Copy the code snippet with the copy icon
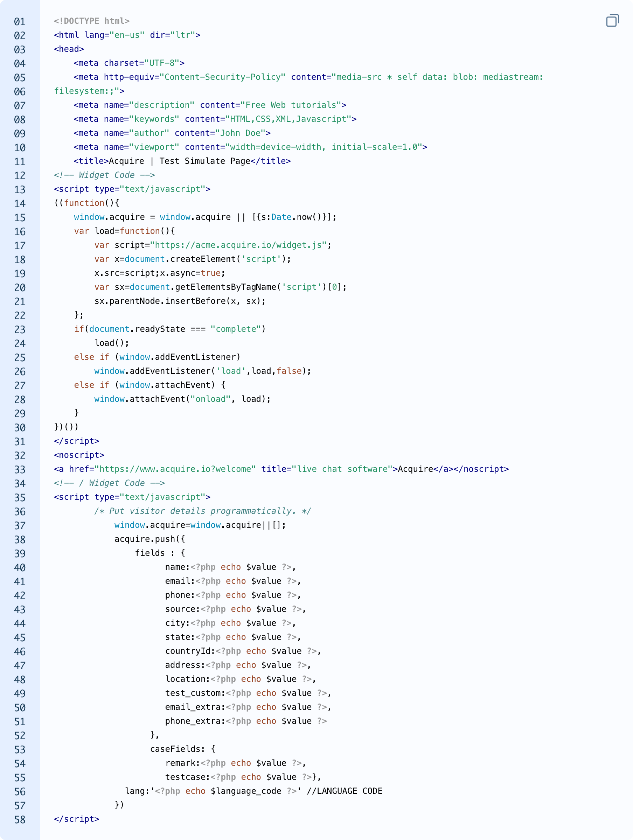Viewport: 633px width, 840px height. point(612,21)
